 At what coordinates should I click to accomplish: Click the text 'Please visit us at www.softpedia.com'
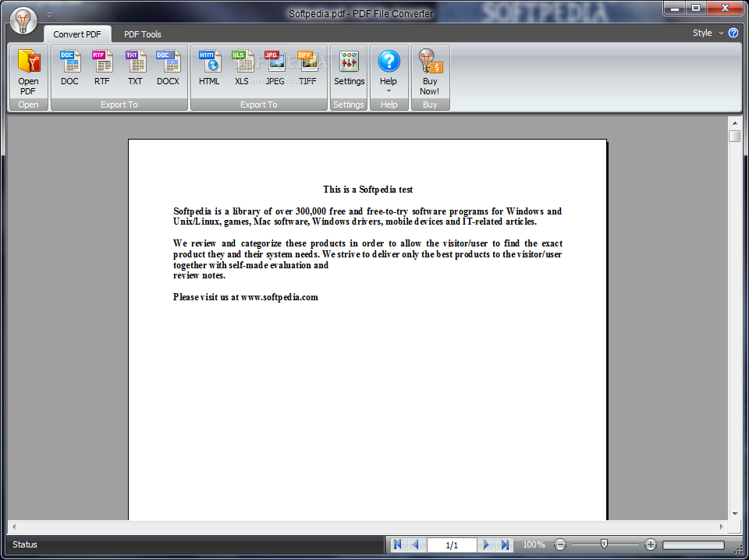point(246,297)
